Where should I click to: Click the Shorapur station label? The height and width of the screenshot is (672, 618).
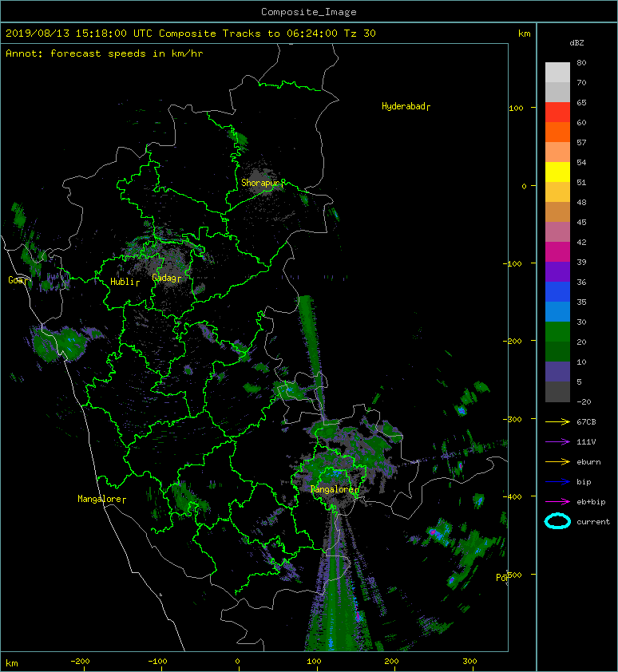pyautogui.click(x=259, y=183)
